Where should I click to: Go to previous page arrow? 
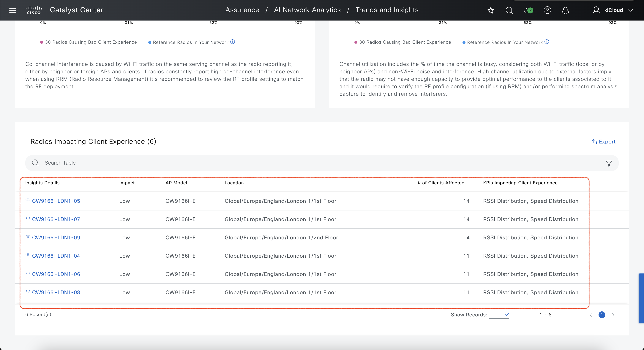[x=591, y=315]
